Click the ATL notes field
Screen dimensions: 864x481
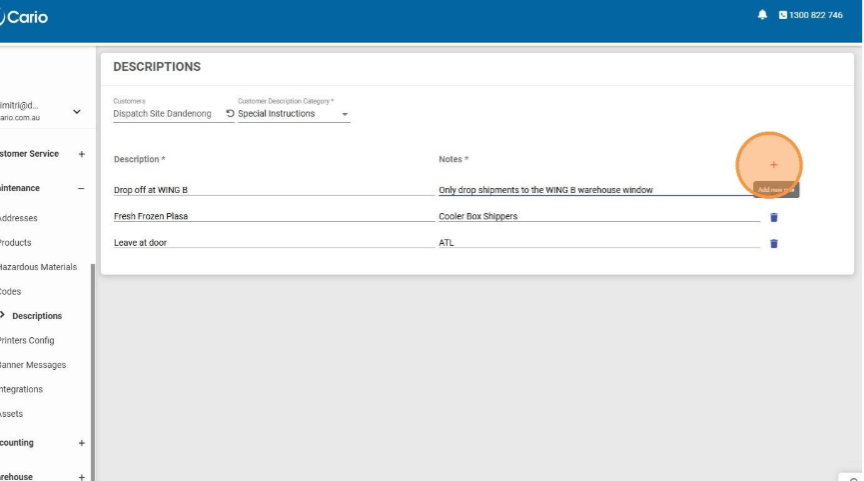(x=598, y=243)
